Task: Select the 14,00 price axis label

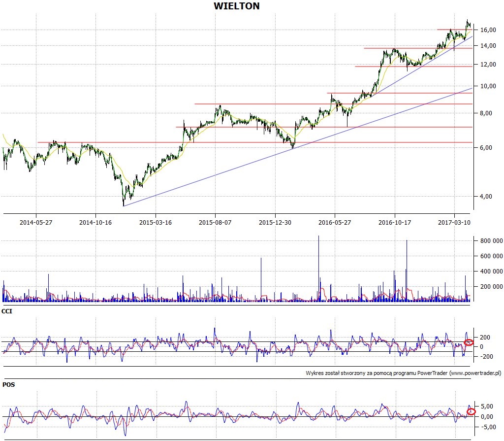Action: 488,46
